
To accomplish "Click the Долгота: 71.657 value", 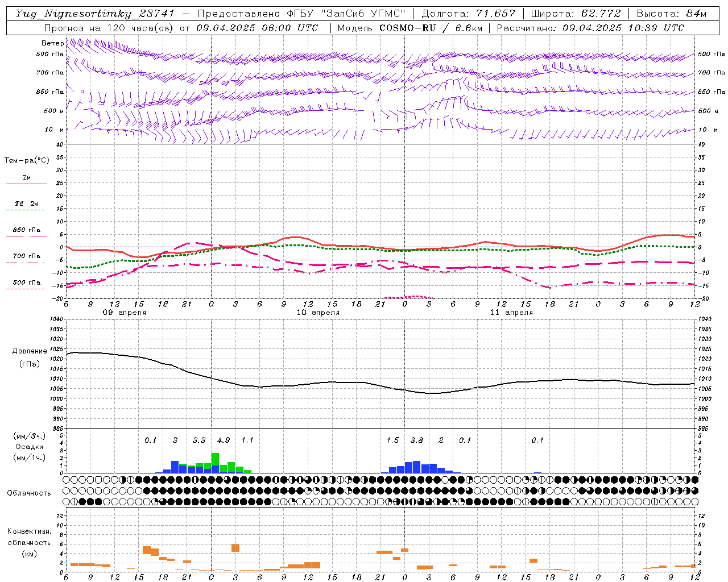I will (468, 14).
